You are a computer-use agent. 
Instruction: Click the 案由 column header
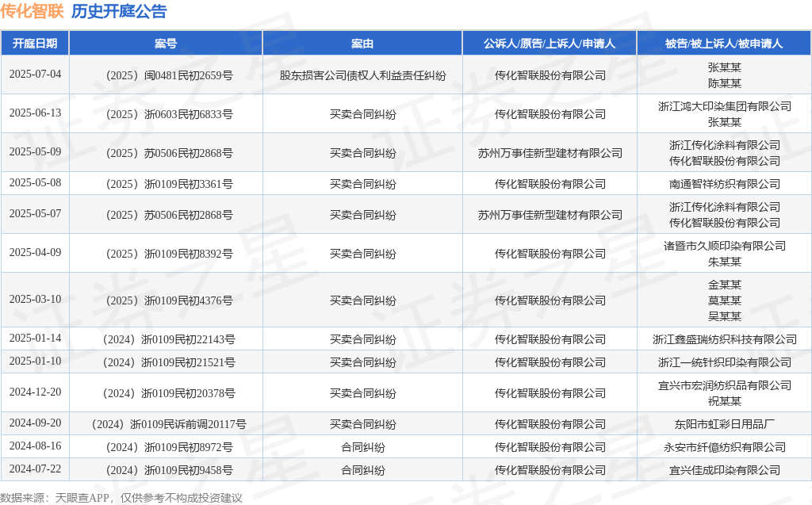[x=362, y=44]
